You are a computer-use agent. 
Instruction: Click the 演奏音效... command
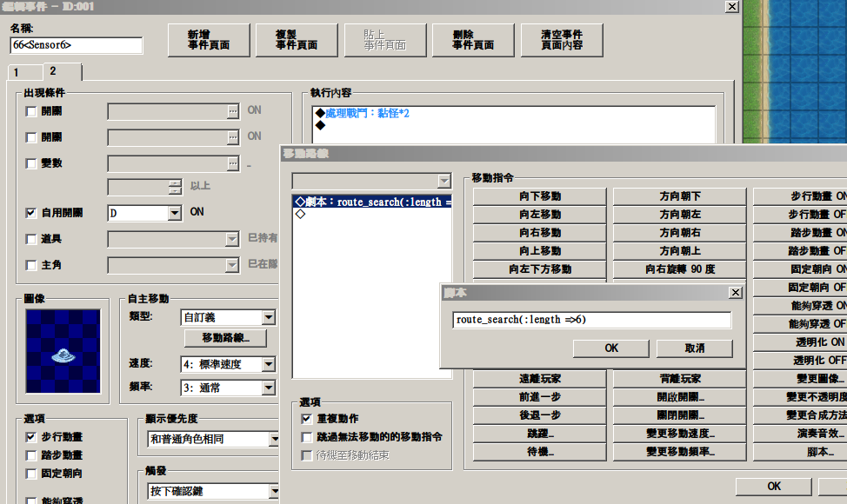[x=800, y=434]
